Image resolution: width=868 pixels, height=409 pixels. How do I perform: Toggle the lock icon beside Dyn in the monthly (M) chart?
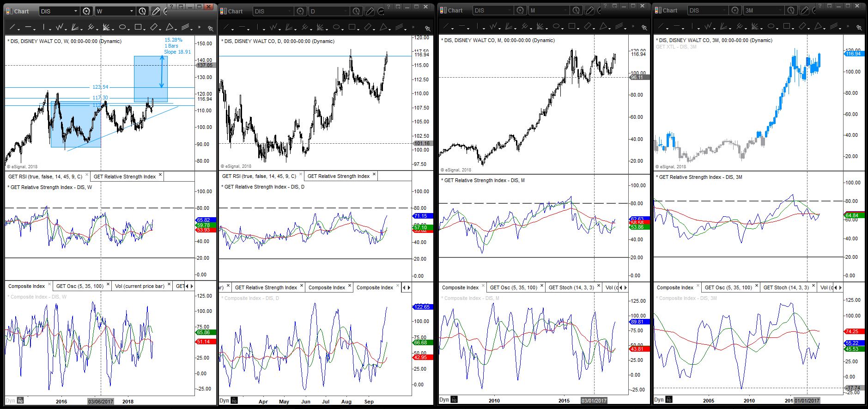(x=454, y=399)
